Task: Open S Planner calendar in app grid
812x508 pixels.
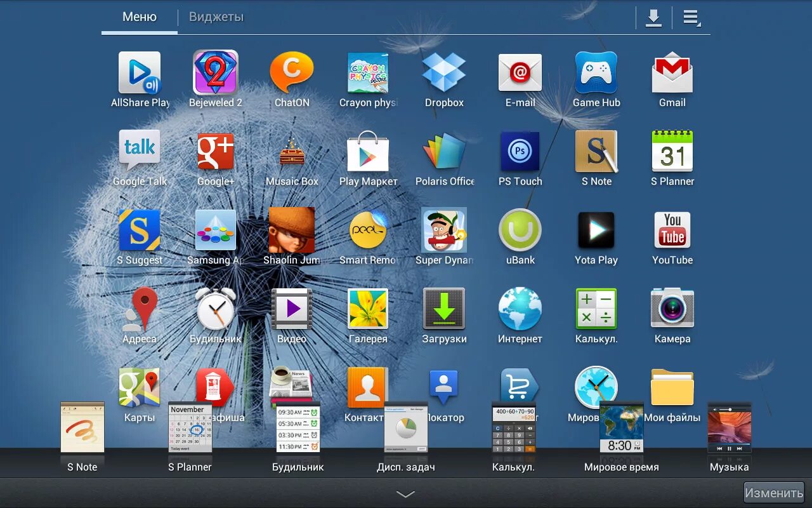Action: (672, 151)
